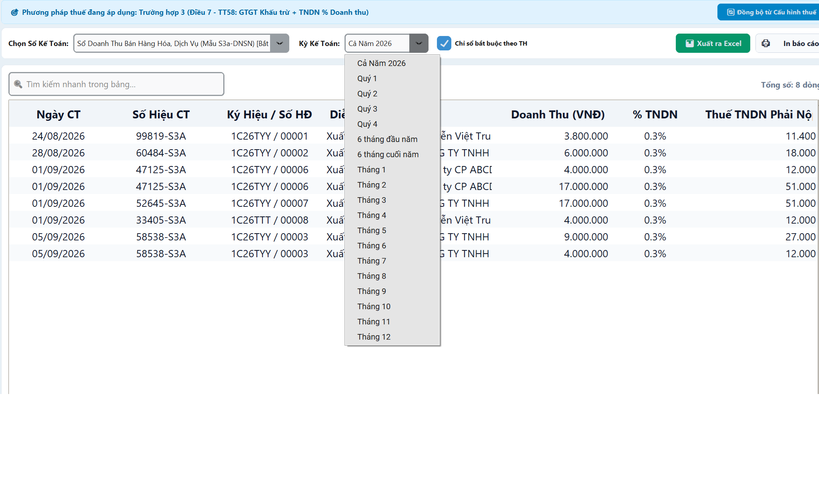The image size is (819, 504).
Task: Select Quý 1 option
Action: (x=392, y=78)
